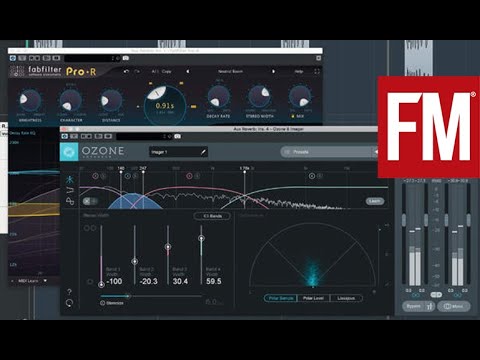Click undo arrow in FabFilter Pro-R
The image size is (480, 360).
(126, 71)
